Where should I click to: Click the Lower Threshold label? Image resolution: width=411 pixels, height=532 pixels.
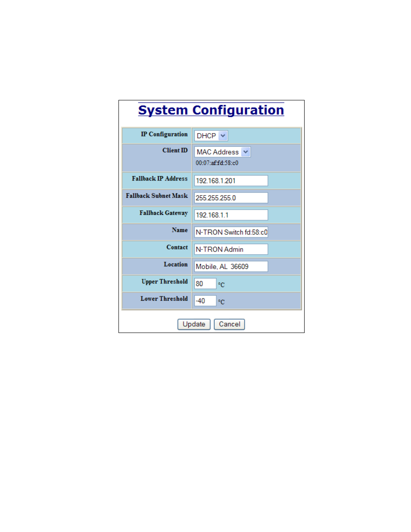coord(164,299)
